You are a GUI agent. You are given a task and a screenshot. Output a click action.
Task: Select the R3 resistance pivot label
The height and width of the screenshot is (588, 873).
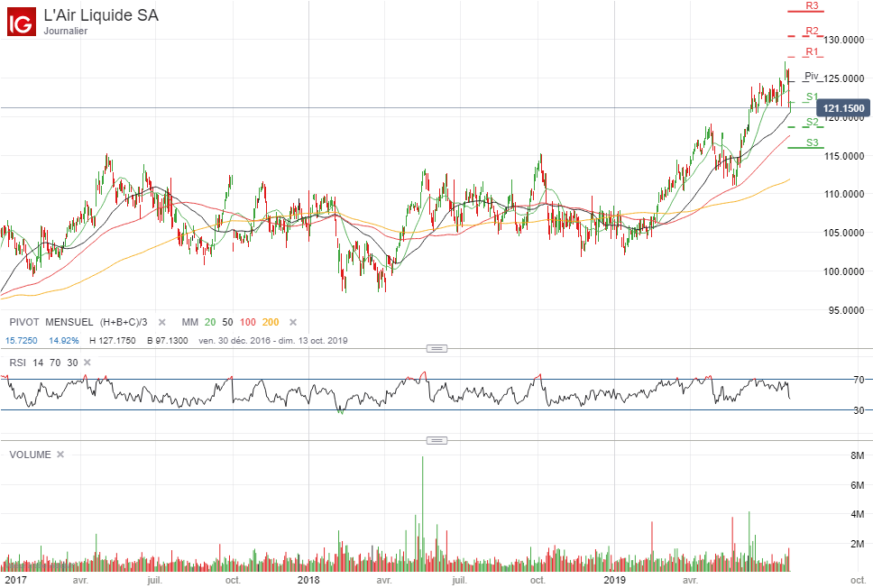tap(813, 5)
